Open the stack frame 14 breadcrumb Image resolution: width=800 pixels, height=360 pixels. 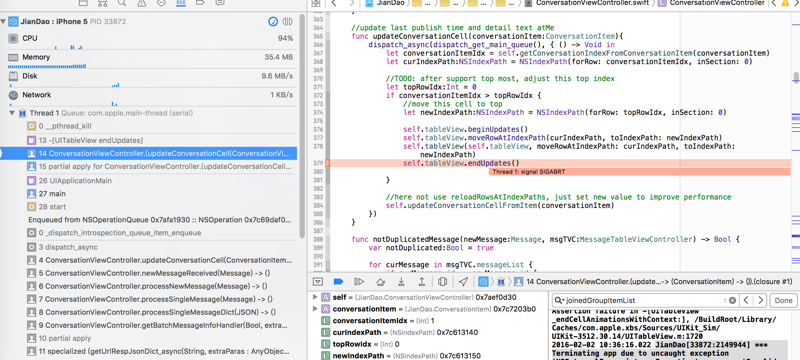pos(653,281)
